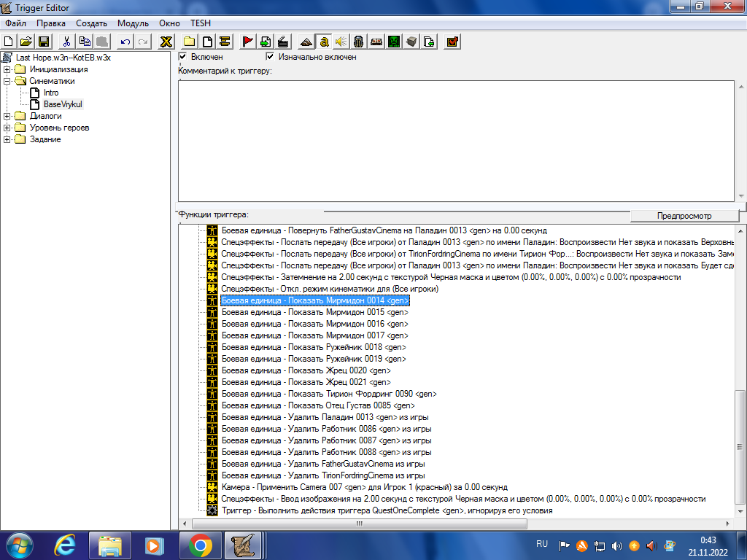
Task: Click the greyed Paste toolbar icon
Action: [102, 42]
